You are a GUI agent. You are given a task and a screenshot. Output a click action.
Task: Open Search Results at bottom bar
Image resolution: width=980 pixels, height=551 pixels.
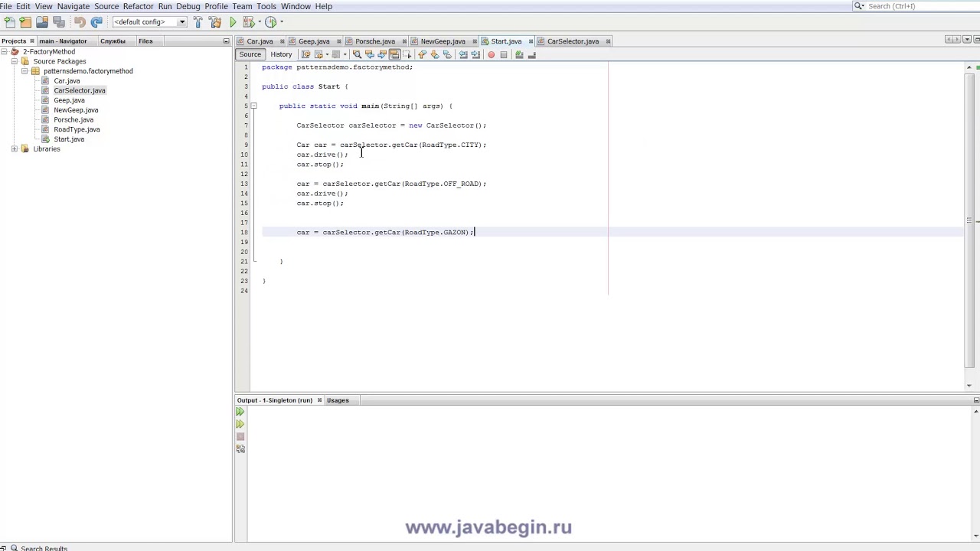[44, 548]
